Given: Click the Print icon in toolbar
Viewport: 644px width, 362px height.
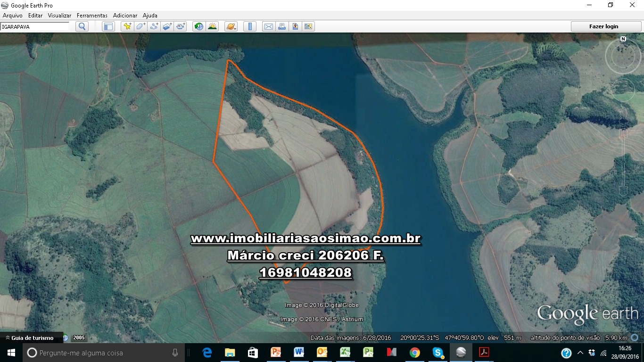Looking at the screenshot, I should 282,26.
